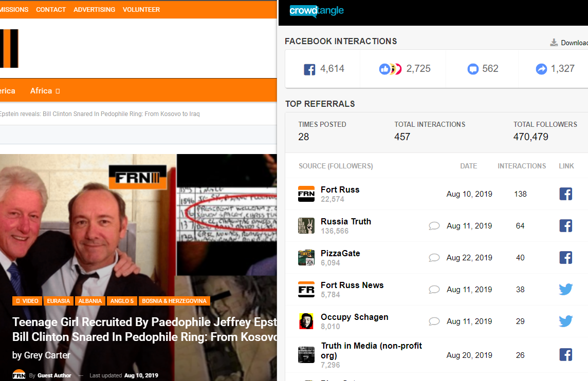This screenshot has height=381, width=588.
Task: Click the PizzaGate avatar
Action: [x=306, y=257]
